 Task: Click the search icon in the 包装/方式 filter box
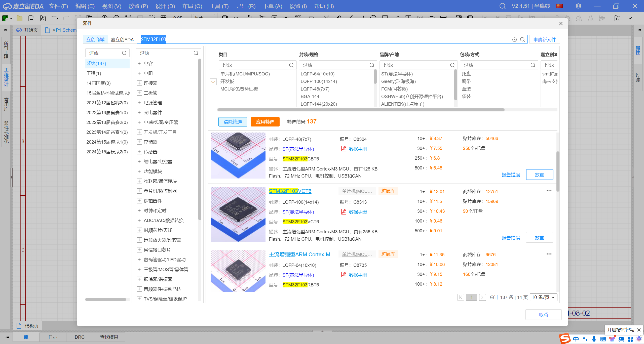coord(533,65)
